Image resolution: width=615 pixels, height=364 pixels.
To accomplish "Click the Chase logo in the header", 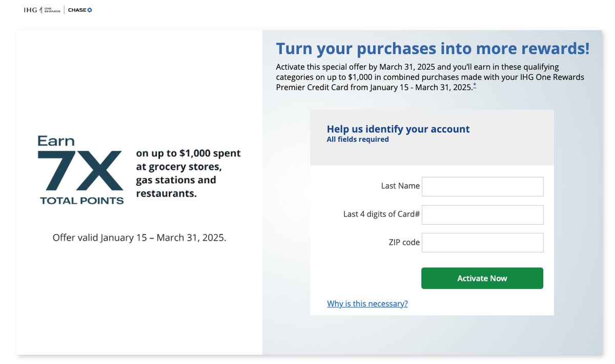I will point(79,9).
